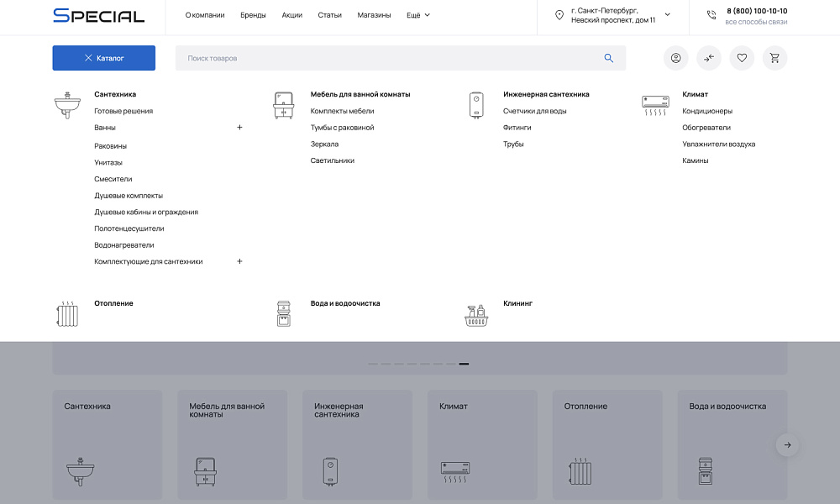
Task: Expand Комплектующие для сантехники with plus
Action: click(x=239, y=261)
